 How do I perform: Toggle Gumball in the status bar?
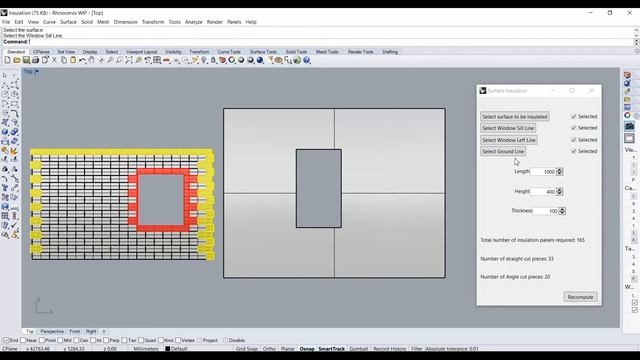point(358,349)
